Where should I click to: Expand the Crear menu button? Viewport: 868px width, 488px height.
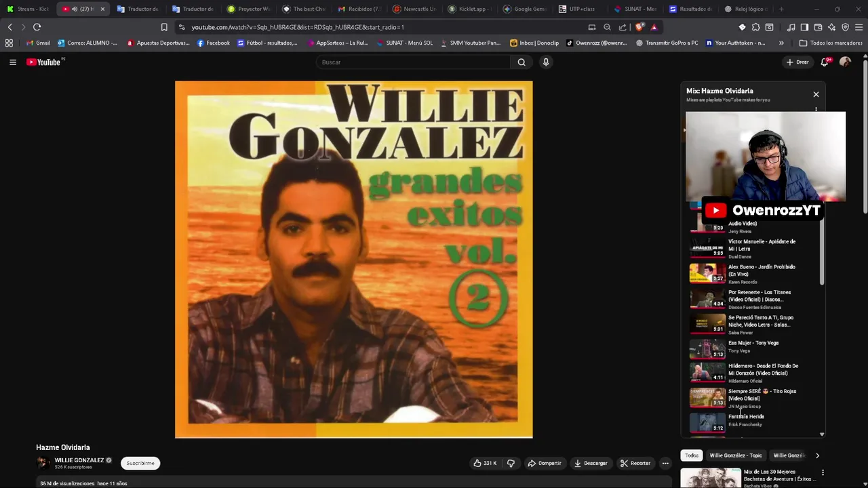coord(797,62)
